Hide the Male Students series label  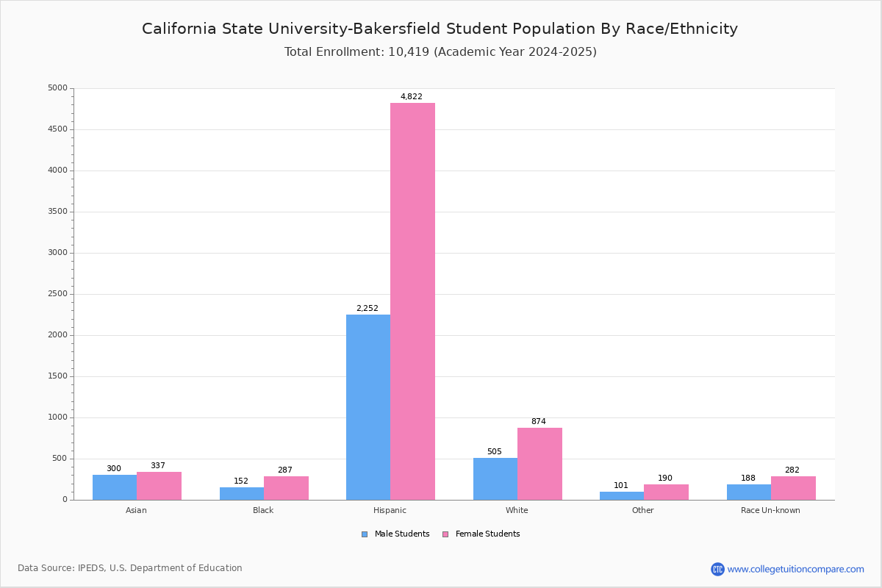402,534
